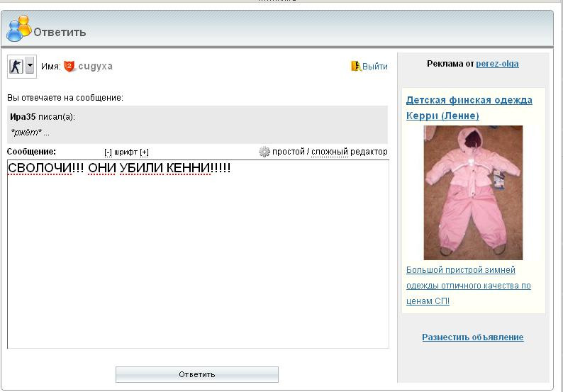Click the logout door icon
The image size is (563, 392).
(x=356, y=66)
